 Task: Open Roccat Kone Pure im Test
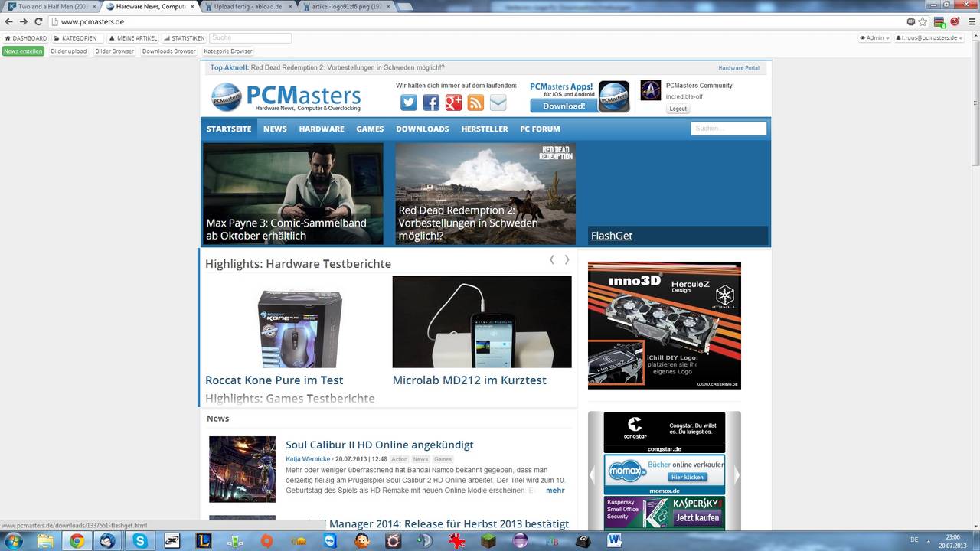(x=274, y=380)
